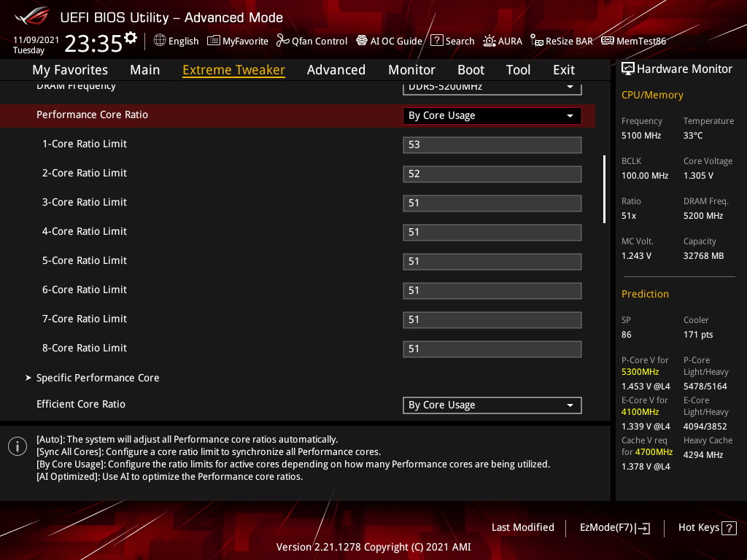Viewport: 747px width, 560px height.
Task: Click the 11/09/2021 date text
Action: (x=36, y=39)
